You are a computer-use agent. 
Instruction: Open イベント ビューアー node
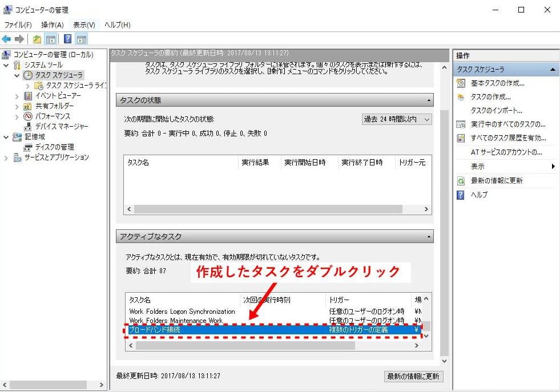pos(58,96)
